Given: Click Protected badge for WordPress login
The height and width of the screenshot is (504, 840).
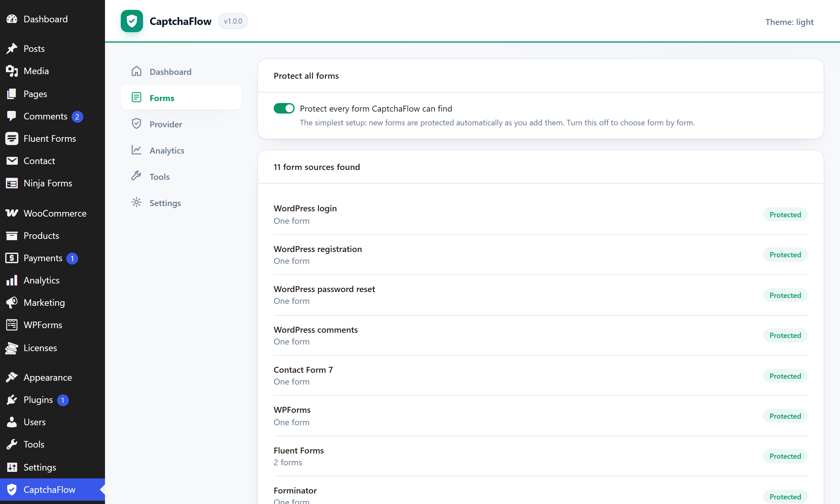Looking at the screenshot, I should click(785, 215).
